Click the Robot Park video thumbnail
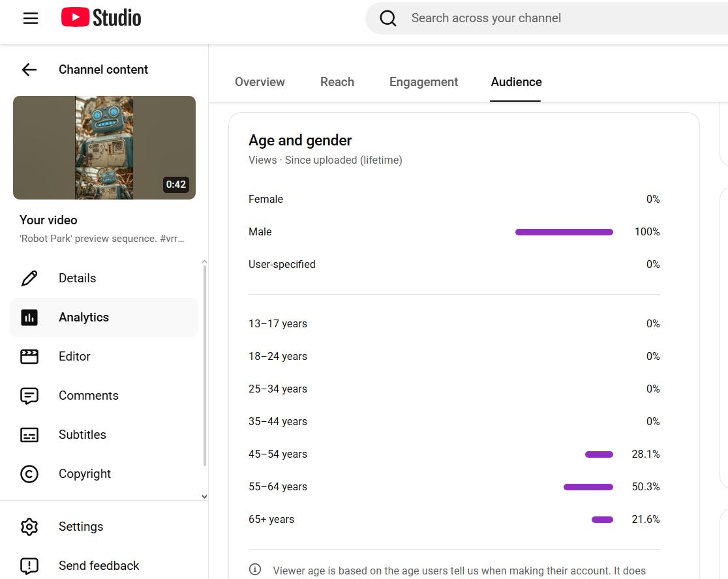The height and width of the screenshot is (579, 728). (104, 147)
